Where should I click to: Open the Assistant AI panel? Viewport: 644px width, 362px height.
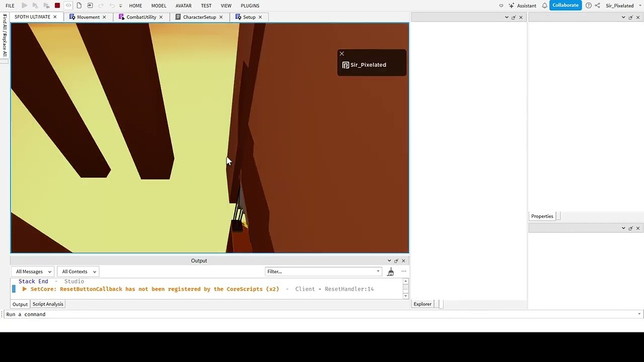pyautogui.click(x=523, y=5)
